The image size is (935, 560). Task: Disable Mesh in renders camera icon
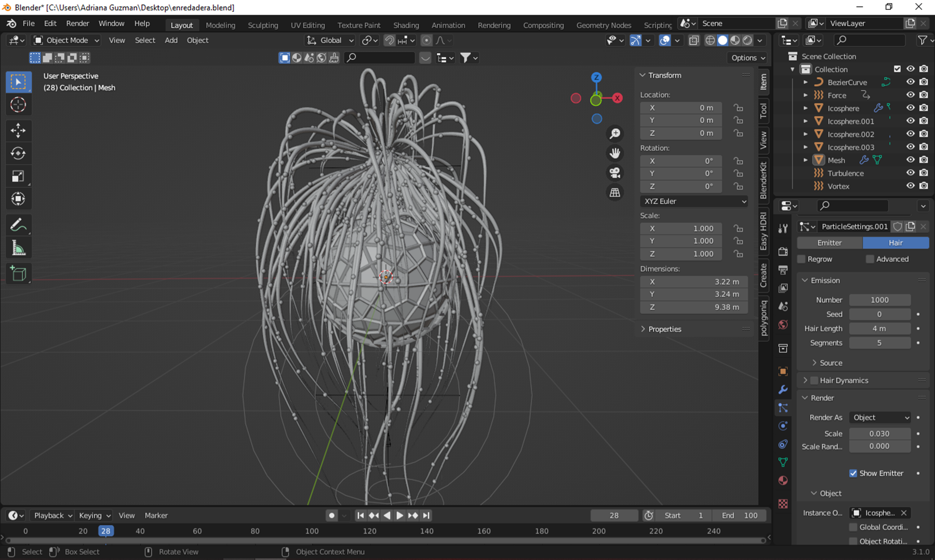click(x=924, y=160)
